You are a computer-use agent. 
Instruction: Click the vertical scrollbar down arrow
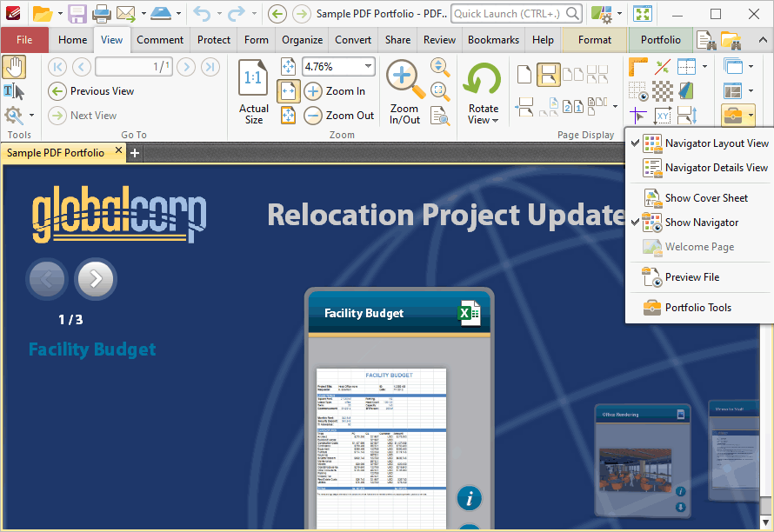[x=765, y=522]
